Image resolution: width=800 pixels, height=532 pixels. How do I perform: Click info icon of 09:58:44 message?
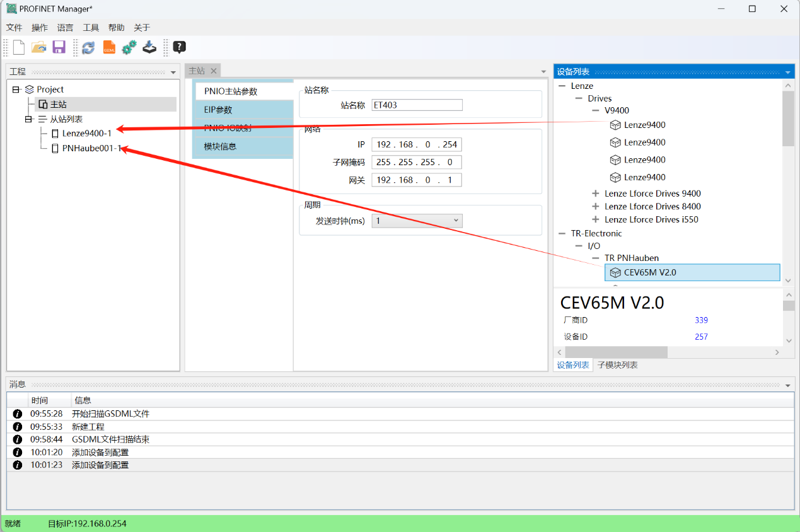click(18, 439)
